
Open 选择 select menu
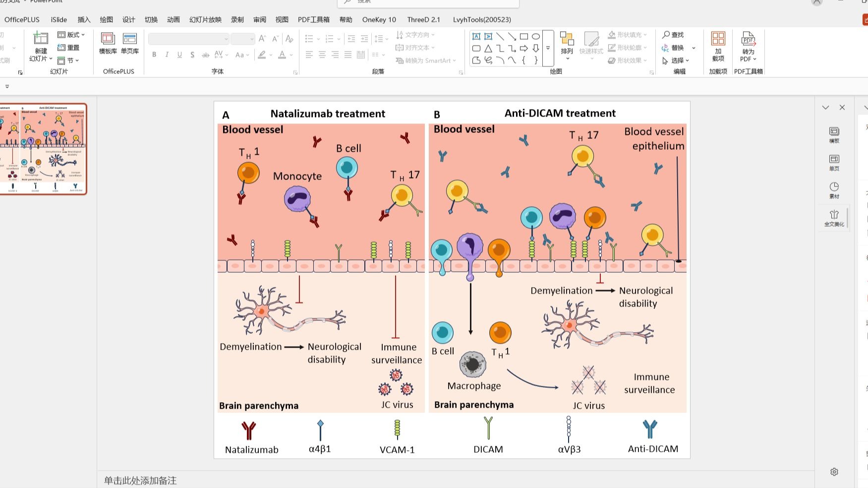coord(676,61)
